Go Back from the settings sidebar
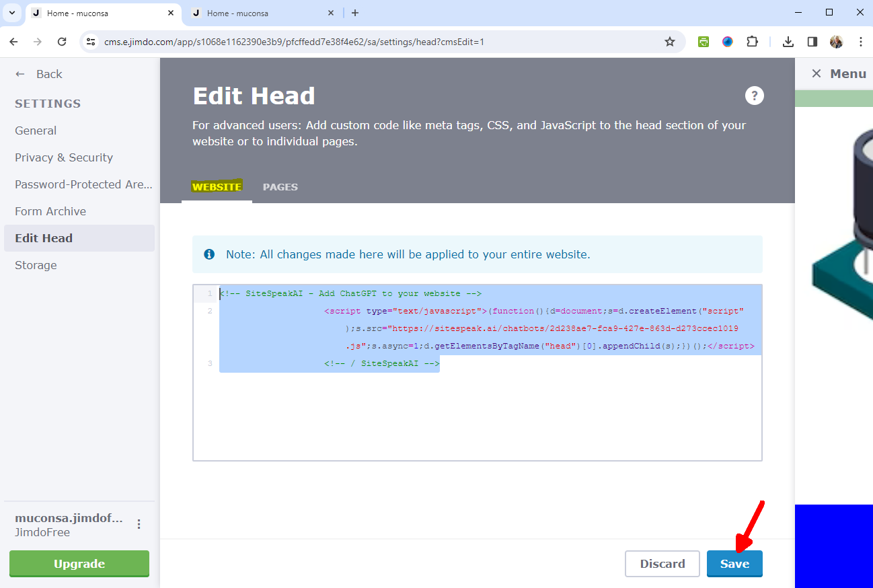Viewport: 873px width, 588px height. click(x=39, y=74)
